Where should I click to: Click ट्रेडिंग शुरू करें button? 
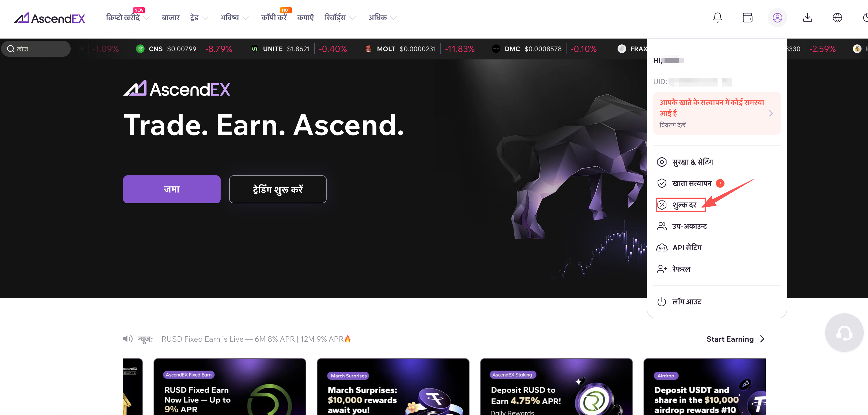click(278, 189)
